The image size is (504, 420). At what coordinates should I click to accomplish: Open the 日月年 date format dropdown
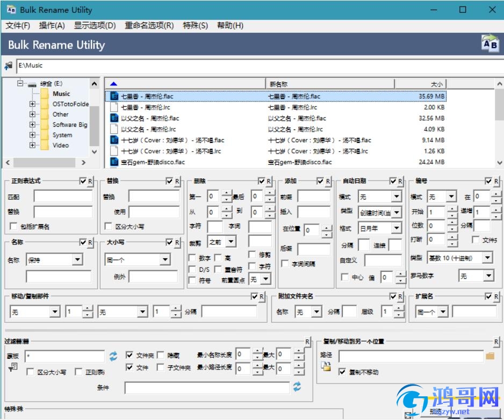click(396, 228)
